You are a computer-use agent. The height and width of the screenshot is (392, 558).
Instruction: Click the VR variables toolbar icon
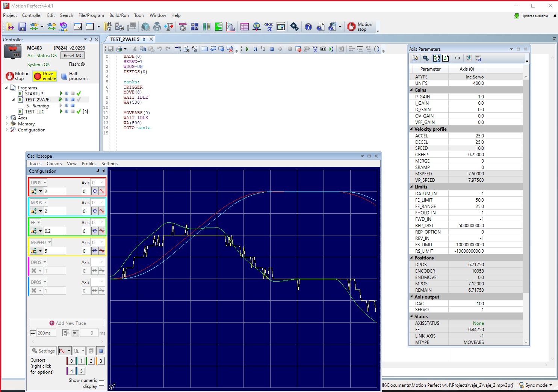pos(257,27)
